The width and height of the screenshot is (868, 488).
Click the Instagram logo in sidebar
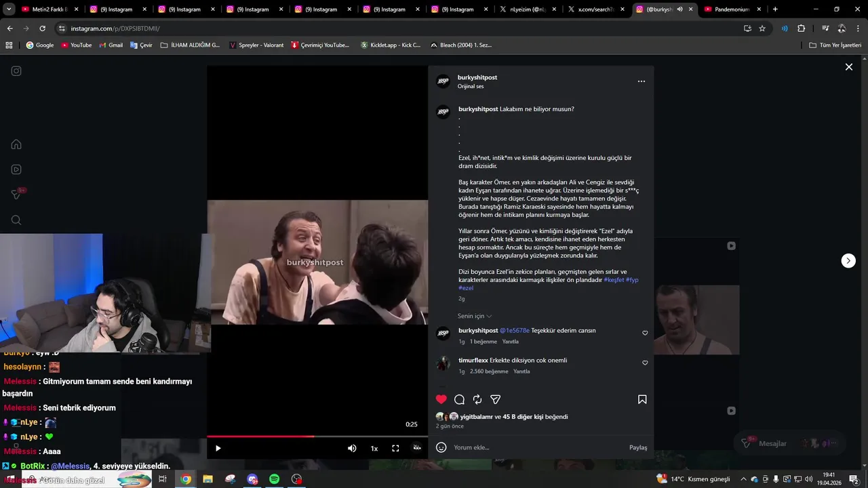pos(16,71)
